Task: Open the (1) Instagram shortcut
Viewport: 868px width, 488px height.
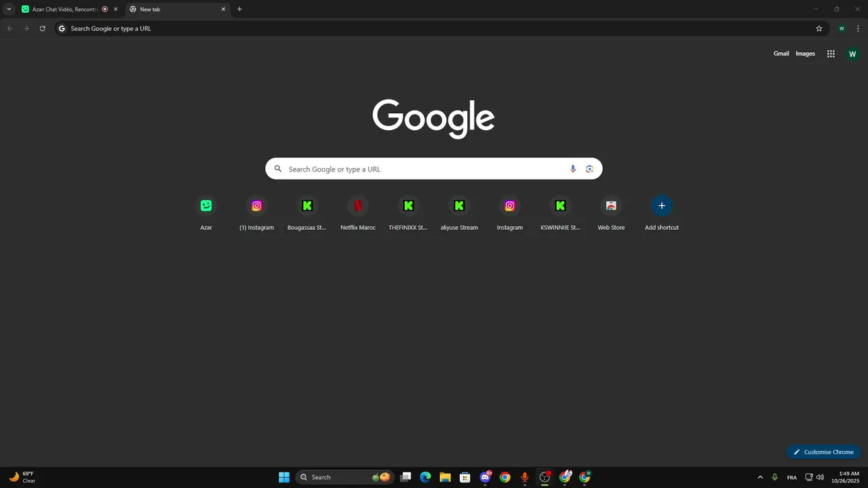Action: pos(256,213)
